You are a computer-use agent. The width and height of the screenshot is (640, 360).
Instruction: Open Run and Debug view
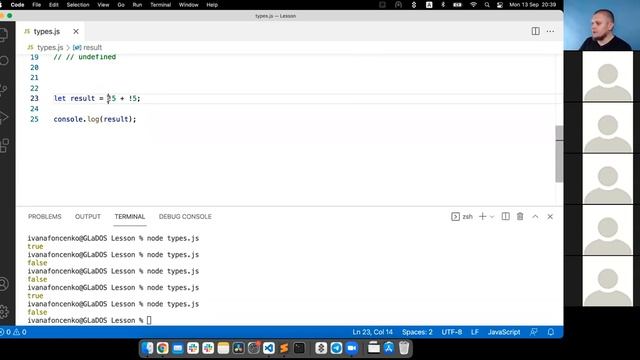point(4,117)
